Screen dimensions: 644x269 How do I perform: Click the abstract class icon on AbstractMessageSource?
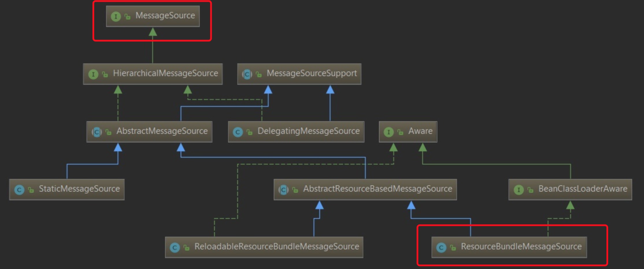[97, 132]
